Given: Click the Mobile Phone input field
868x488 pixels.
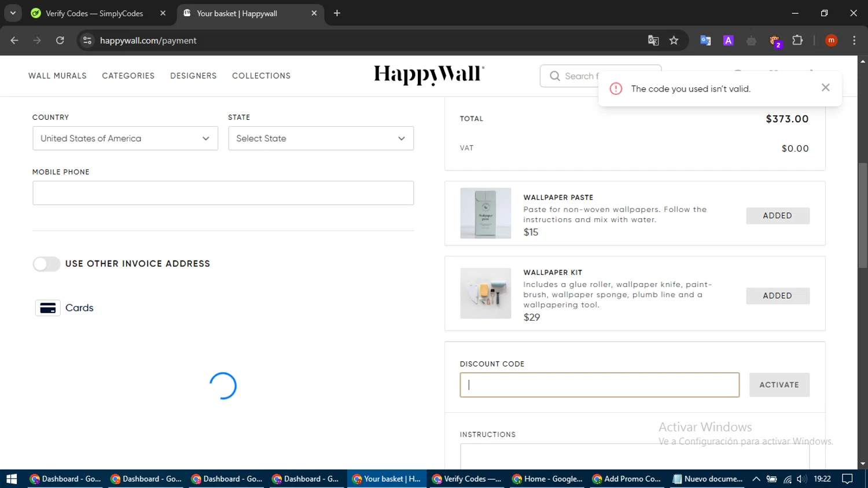Looking at the screenshot, I should click(223, 193).
